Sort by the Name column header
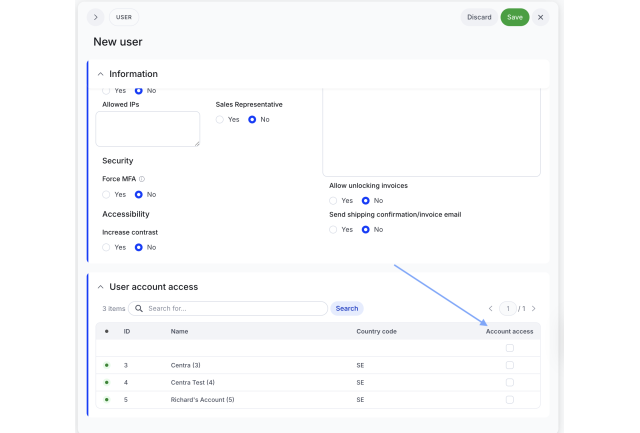This screenshot has height=433, width=640. coord(179,331)
